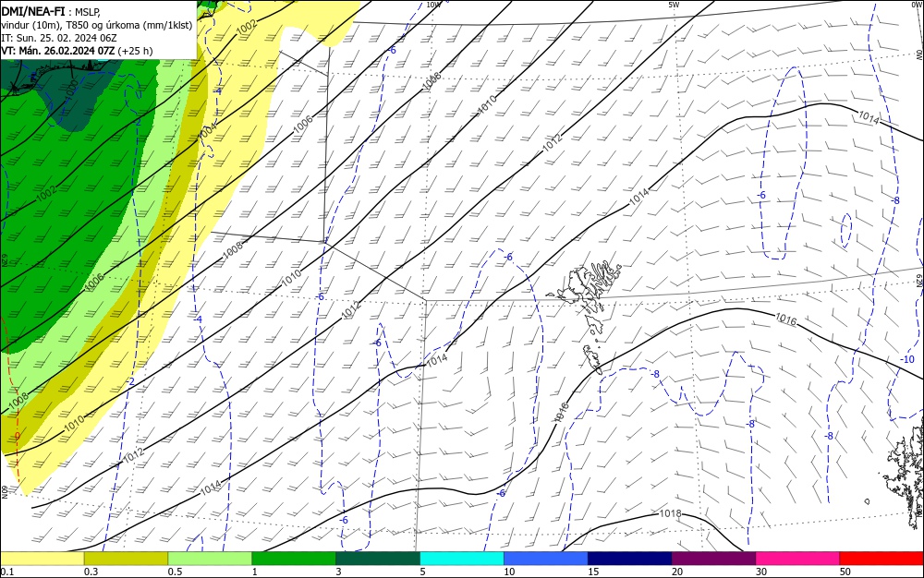
Task: Click the "30" legend value
Action: point(761,572)
